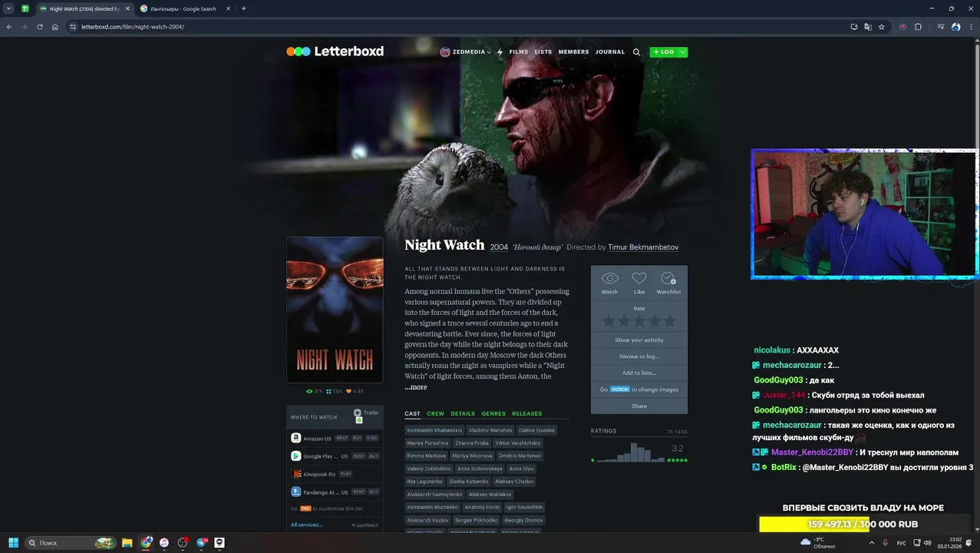Switch to the Google Search browser tab
The image size is (980, 553).
coord(183,8)
